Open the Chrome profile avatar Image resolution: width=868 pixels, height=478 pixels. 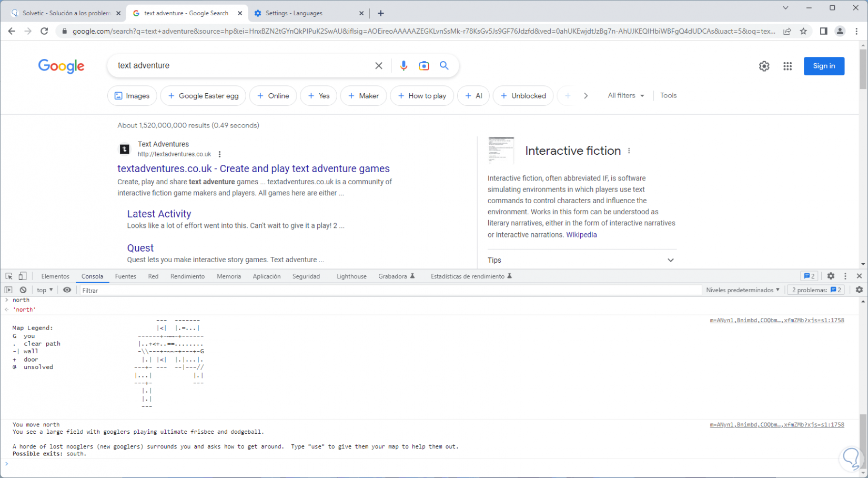coord(840,31)
